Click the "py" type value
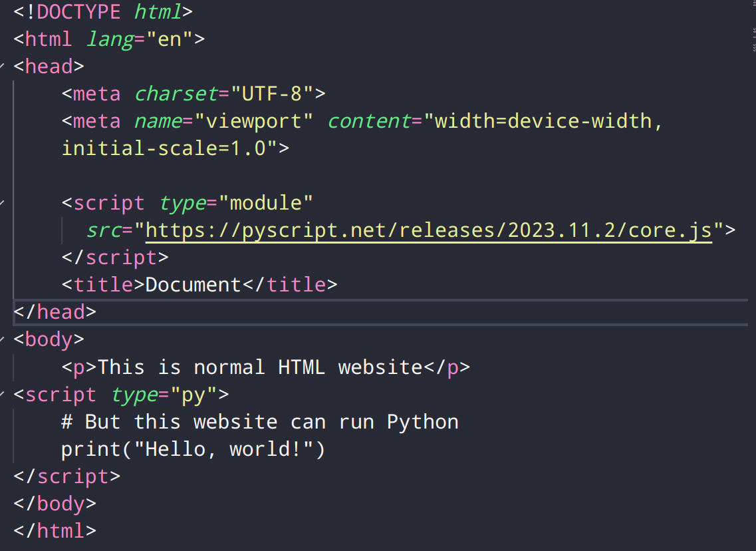The width and height of the screenshot is (756, 551). click(193, 395)
